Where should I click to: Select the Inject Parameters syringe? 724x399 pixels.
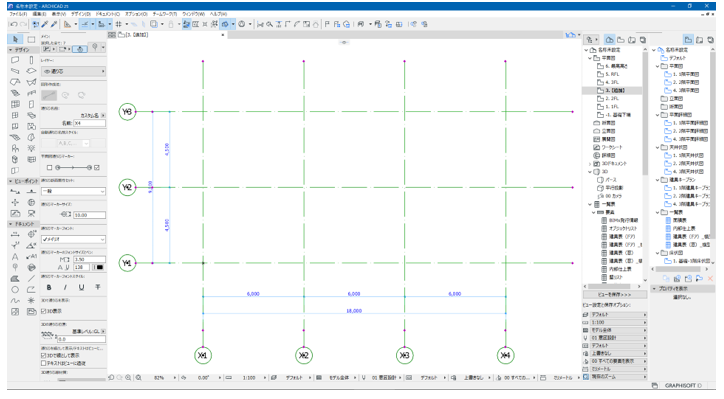(54, 24)
